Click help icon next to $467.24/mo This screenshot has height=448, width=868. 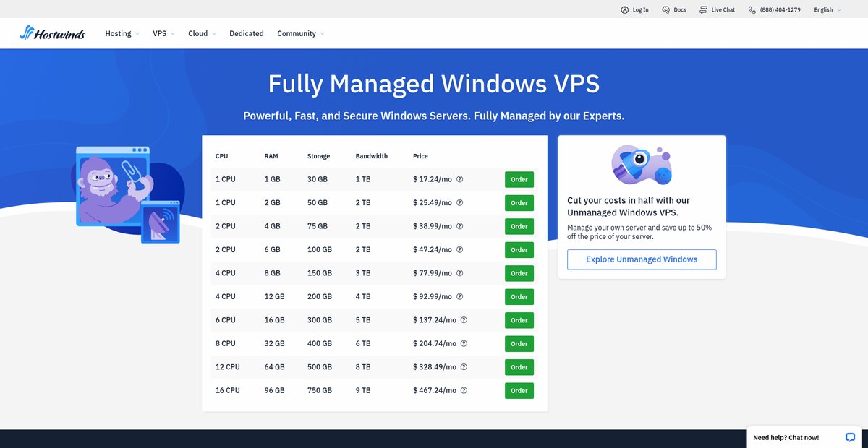[x=464, y=390]
